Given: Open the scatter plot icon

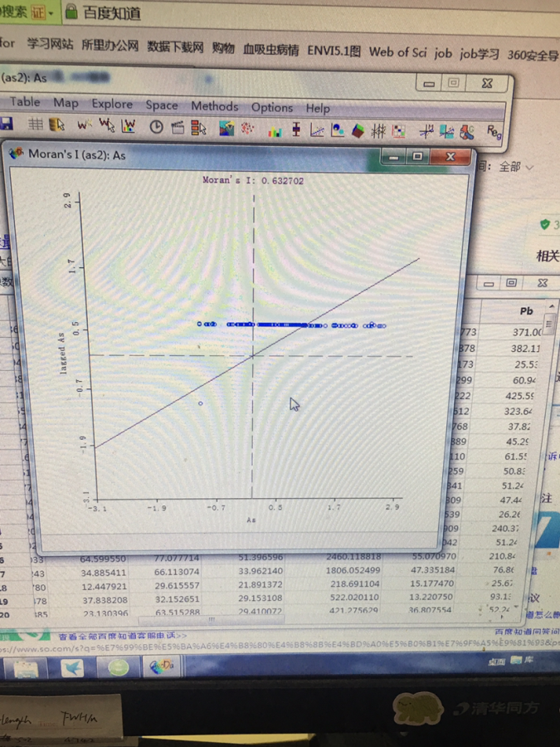Looking at the screenshot, I should [x=317, y=130].
